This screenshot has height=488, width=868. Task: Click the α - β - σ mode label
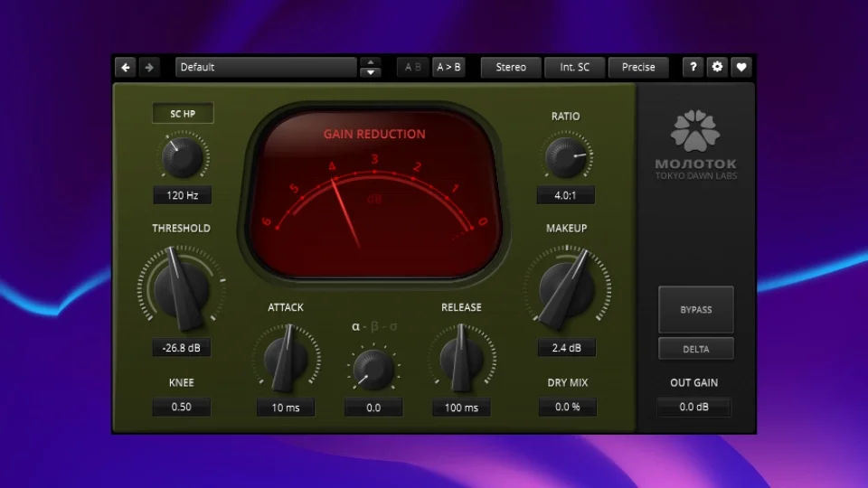click(x=374, y=326)
